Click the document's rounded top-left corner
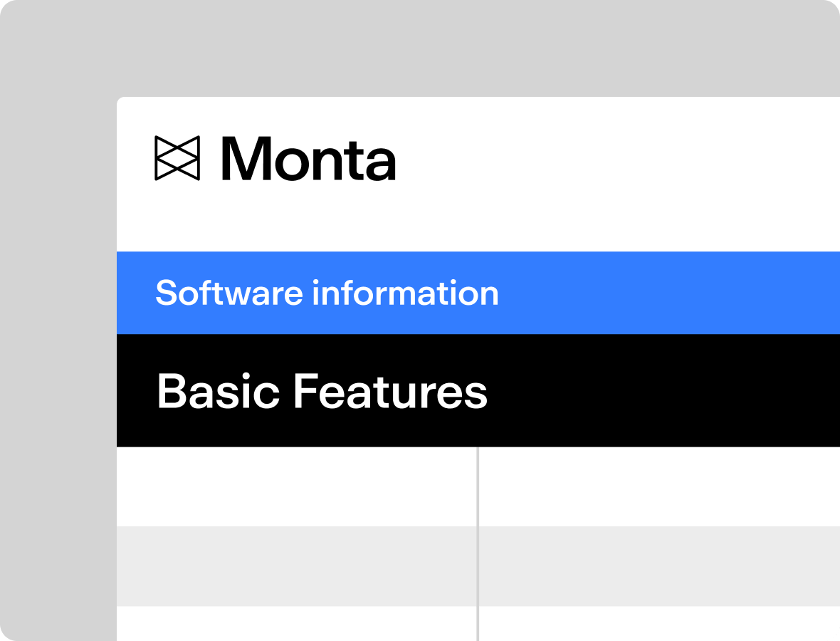 point(121,101)
